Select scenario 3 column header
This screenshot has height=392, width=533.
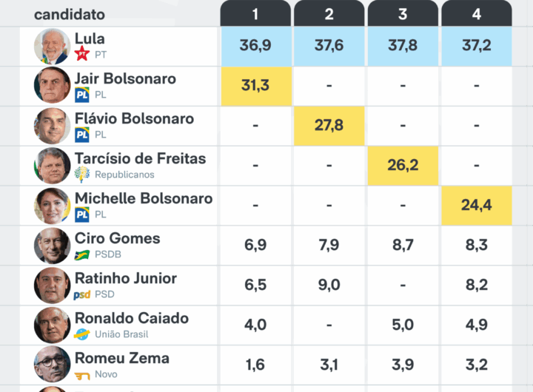[x=403, y=14]
